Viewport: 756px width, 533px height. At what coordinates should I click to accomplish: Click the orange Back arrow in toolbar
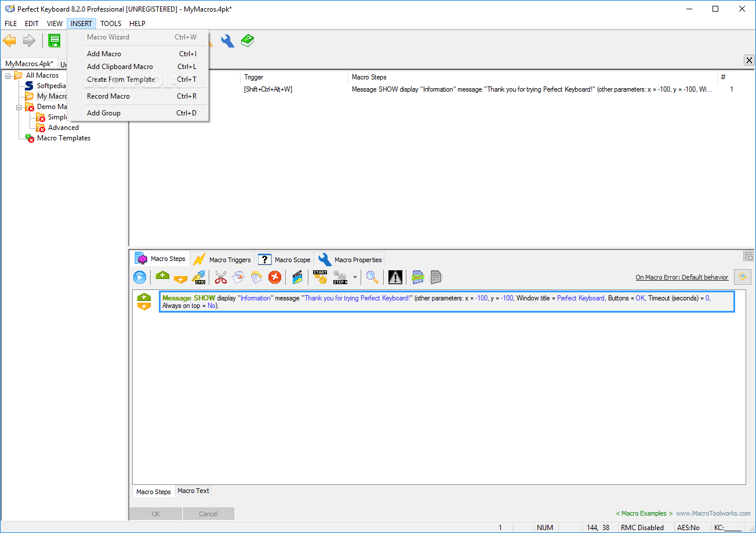point(10,41)
